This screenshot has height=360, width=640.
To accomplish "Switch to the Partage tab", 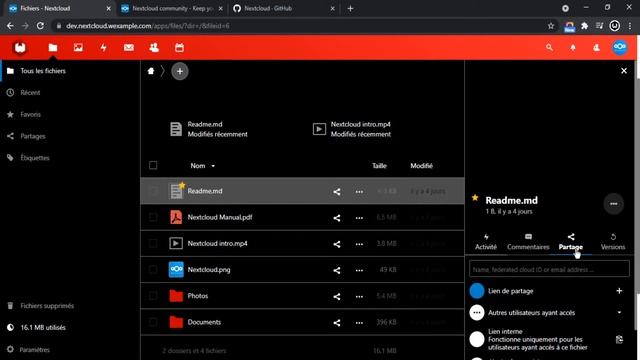I will click(571, 242).
